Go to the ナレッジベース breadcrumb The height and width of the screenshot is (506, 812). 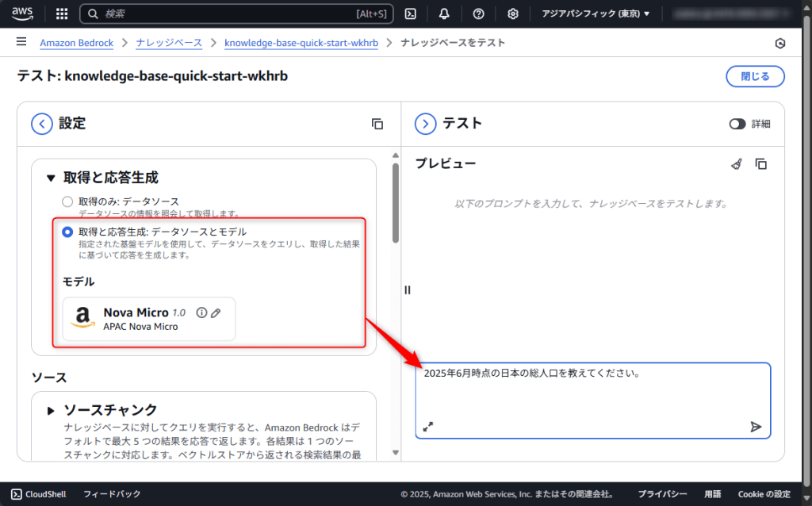click(x=169, y=43)
